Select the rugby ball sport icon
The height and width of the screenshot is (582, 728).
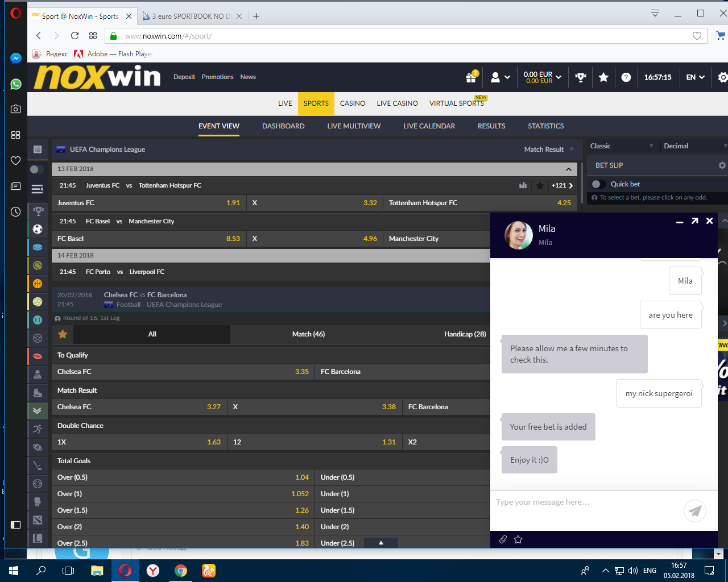(38, 356)
